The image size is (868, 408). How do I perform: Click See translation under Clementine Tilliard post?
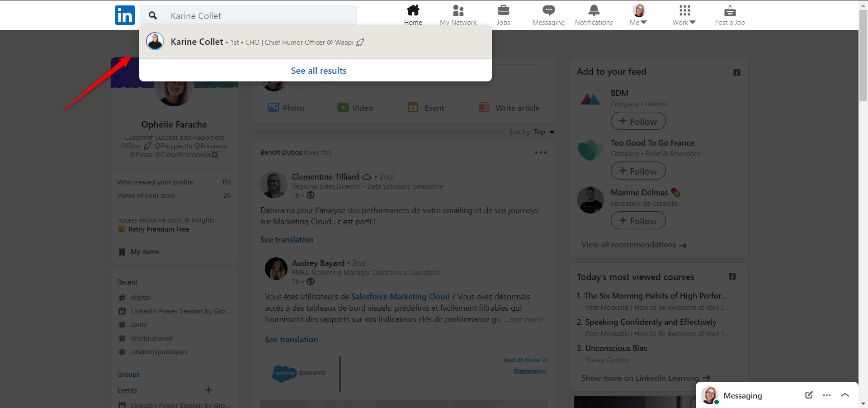(x=287, y=240)
